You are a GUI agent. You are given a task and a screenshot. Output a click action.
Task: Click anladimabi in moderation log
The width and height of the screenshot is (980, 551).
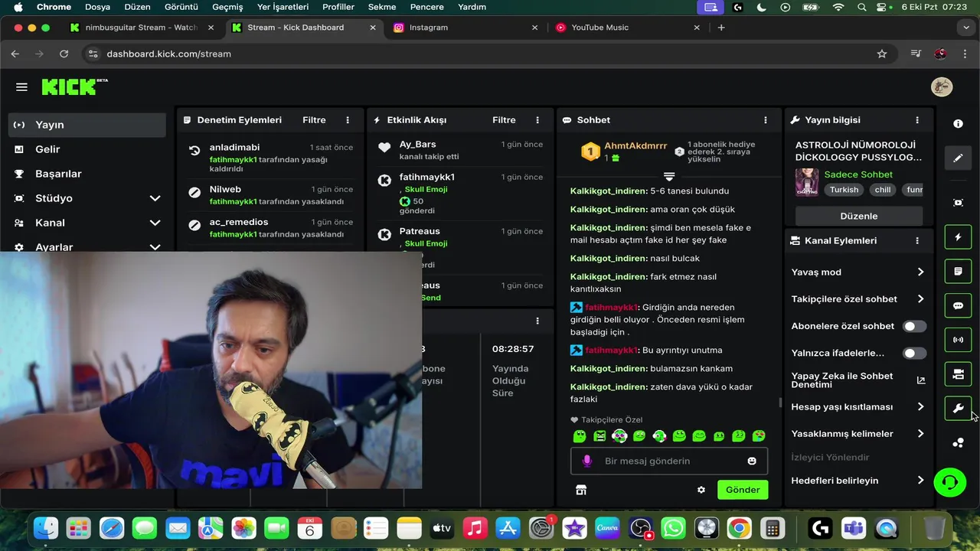click(234, 147)
